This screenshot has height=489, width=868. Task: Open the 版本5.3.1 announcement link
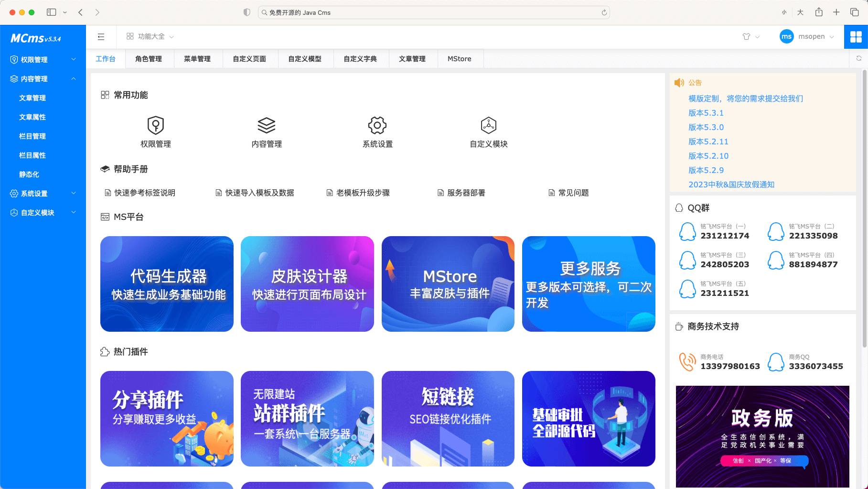(x=706, y=113)
